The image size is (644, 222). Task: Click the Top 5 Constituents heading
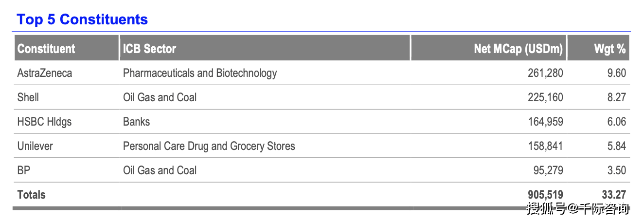point(82,19)
